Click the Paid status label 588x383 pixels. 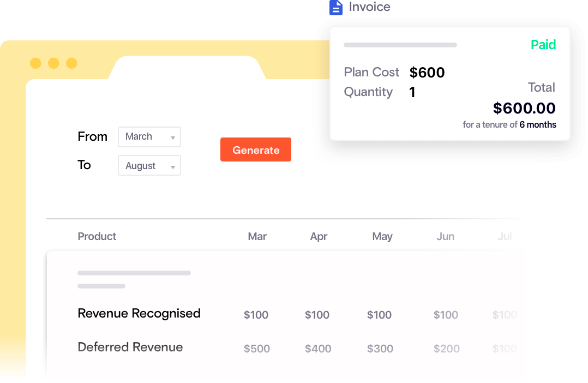(543, 45)
